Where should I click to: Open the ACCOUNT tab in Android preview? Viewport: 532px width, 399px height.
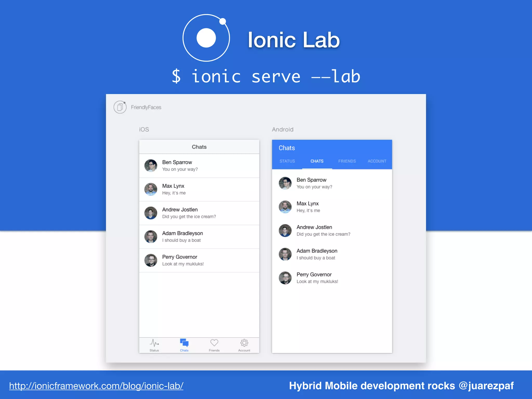point(377,161)
